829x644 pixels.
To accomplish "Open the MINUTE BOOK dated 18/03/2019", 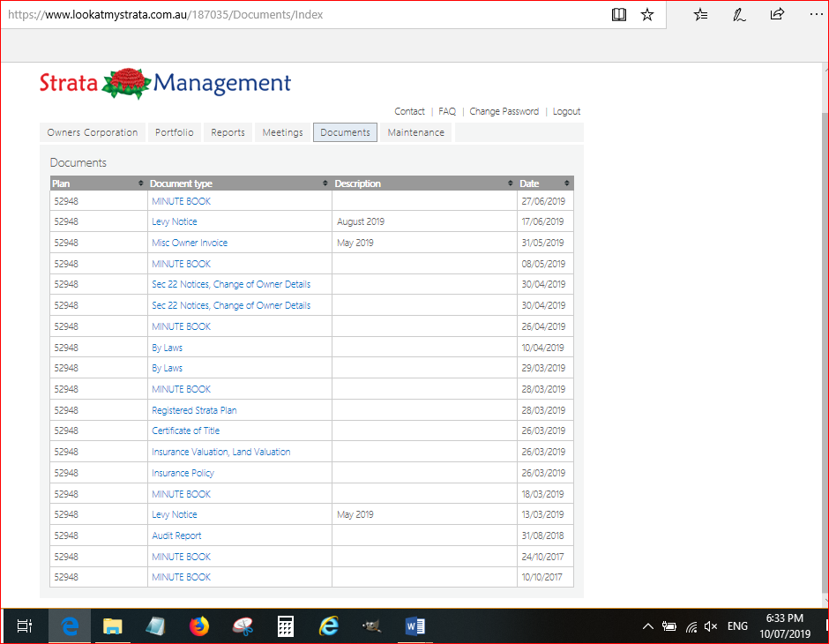I will click(x=182, y=494).
